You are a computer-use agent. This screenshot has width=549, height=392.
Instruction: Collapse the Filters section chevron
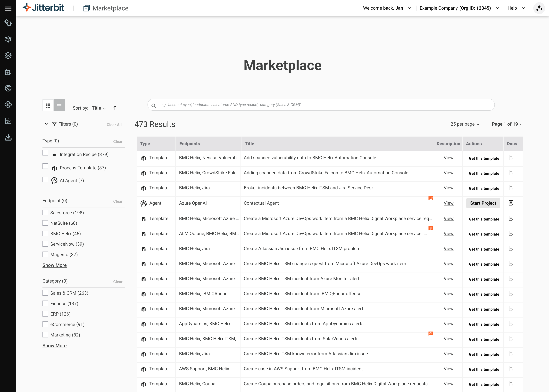pyautogui.click(x=46, y=124)
